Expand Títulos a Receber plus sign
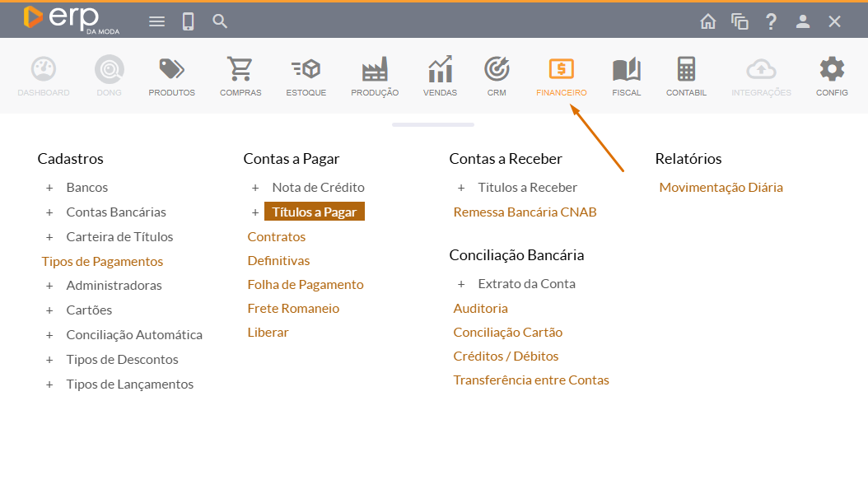Screen dimensions: 868x480 (461, 188)
